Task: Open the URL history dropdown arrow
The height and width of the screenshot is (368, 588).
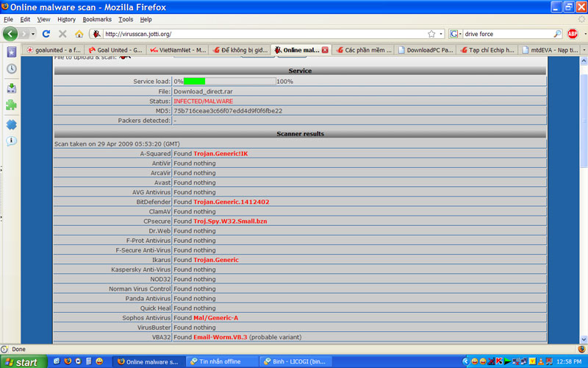Action: click(441, 34)
